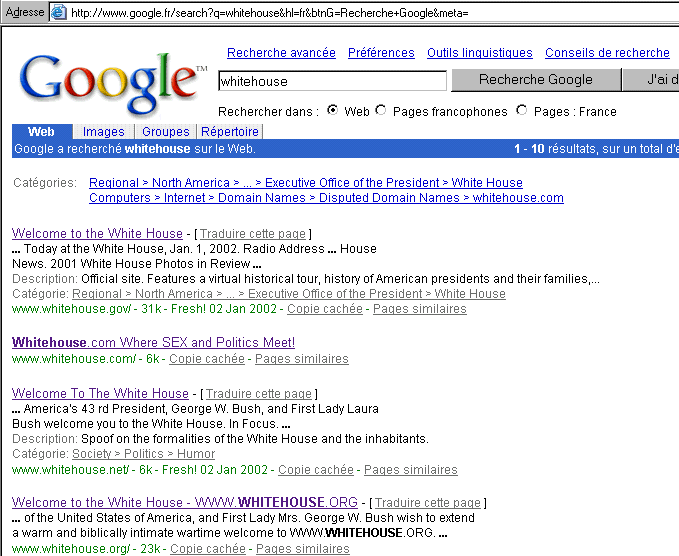
Task: Open Copie cachée for whitehouse.net
Action: click(316, 470)
